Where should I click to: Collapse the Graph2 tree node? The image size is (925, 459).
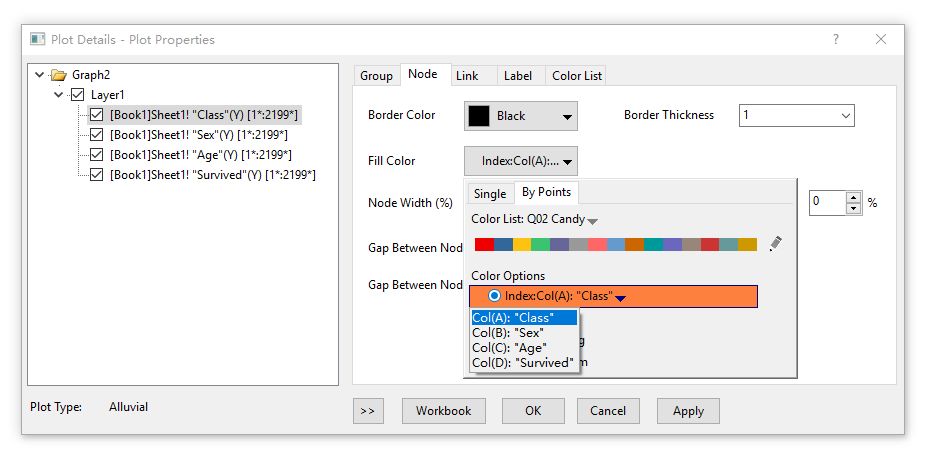coord(40,75)
